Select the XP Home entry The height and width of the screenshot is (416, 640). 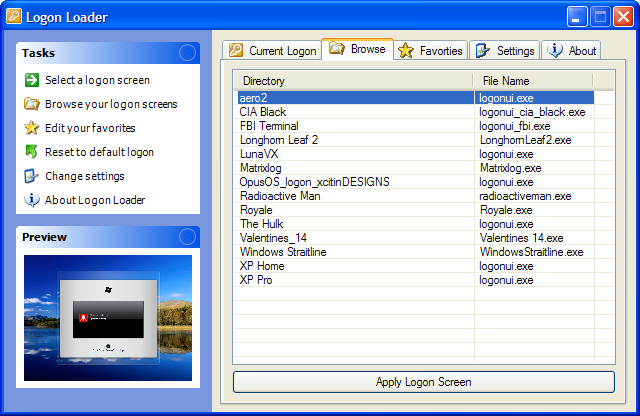262,266
